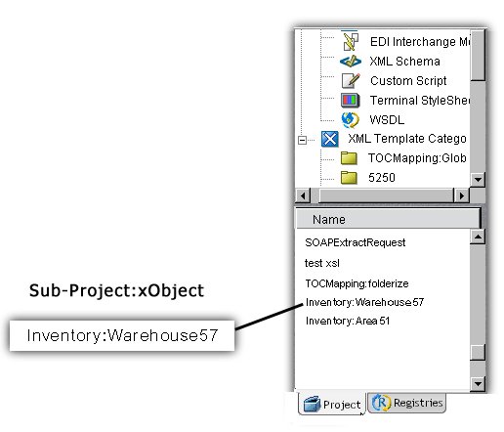Image resolution: width=504 pixels, height=432 pixels.
Task: Open the TOCMapping:Glob folder entry
Action: (x=417, y=158)
